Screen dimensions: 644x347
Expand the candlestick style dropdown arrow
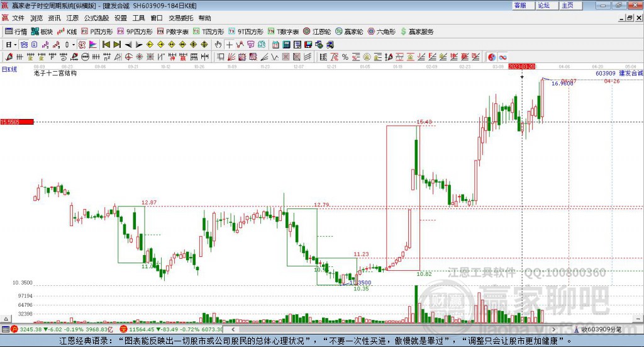pyautogui.click(x=74, y=45)
